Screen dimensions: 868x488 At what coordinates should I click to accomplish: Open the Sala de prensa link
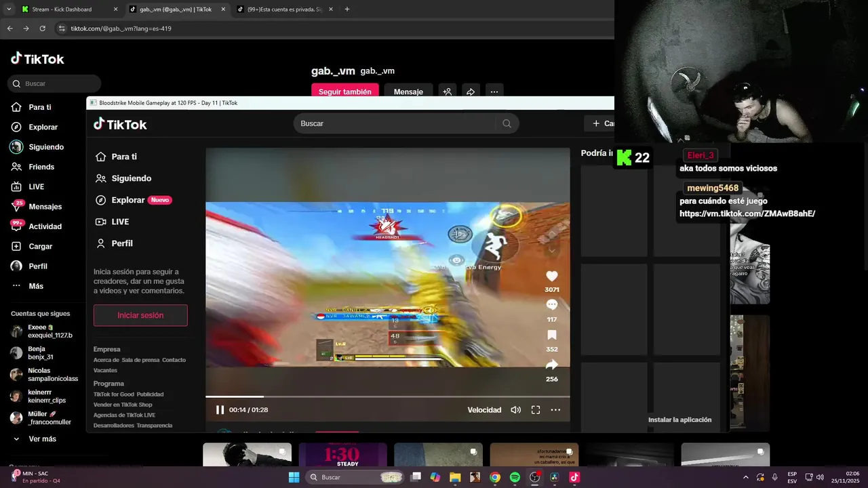(140, 360)
